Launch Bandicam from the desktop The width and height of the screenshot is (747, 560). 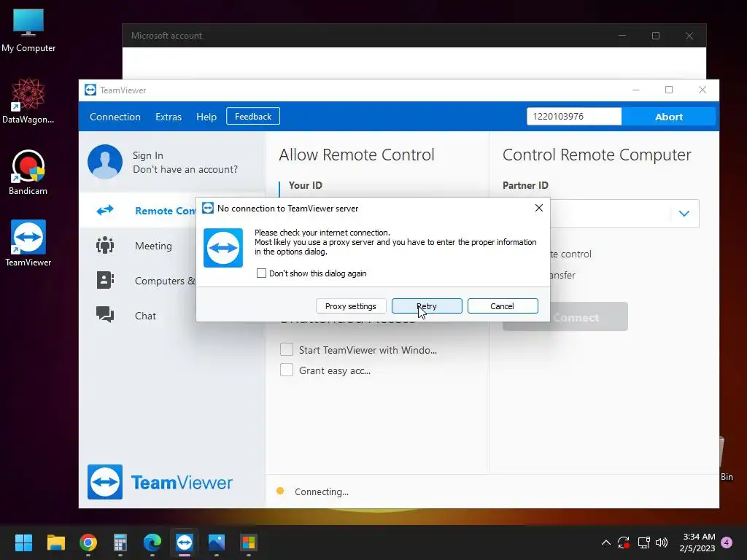pyautogui.click(x=28, y=172)
